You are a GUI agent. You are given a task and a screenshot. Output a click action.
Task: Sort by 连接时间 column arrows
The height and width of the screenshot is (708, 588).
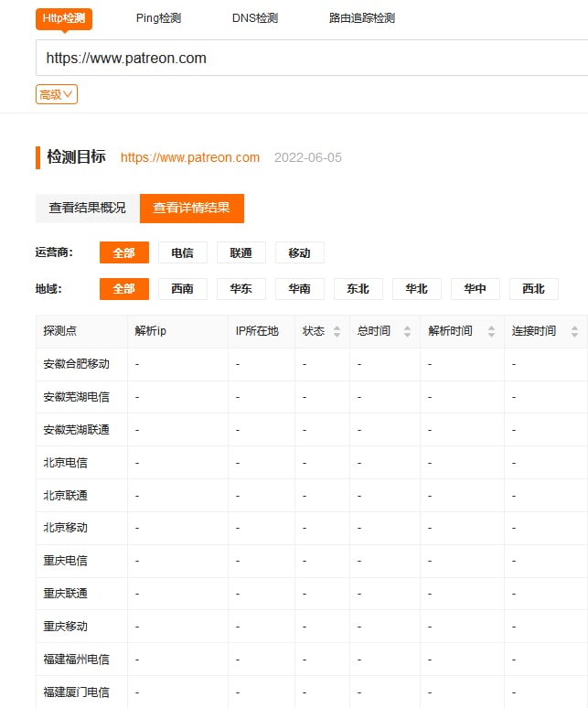[574, 331]
